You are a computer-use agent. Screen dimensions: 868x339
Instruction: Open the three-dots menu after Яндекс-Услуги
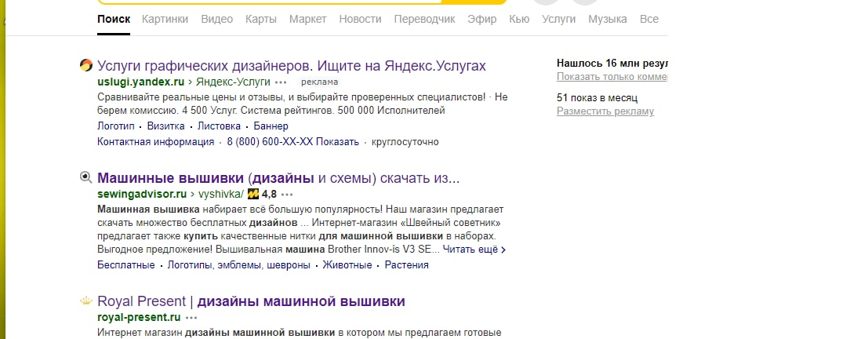pyautogui.click(x=281, y=82)
